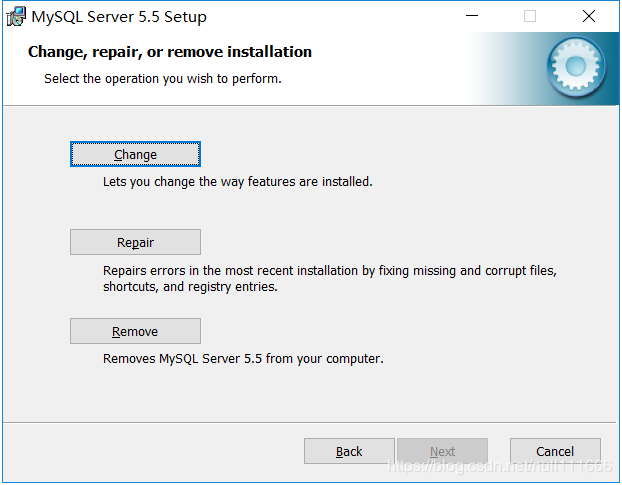Go Back to the previous setup step
The width and height of the screenshot is (622, 485).
(349, 451)
